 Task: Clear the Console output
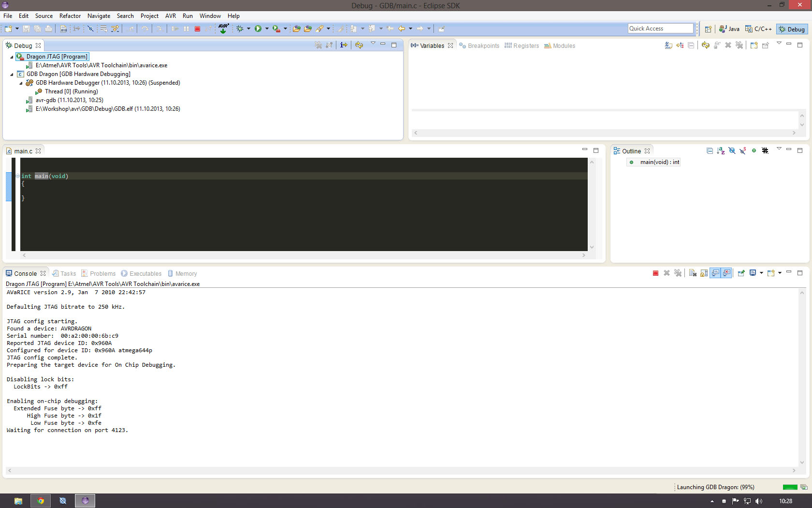tap(693, 273)
